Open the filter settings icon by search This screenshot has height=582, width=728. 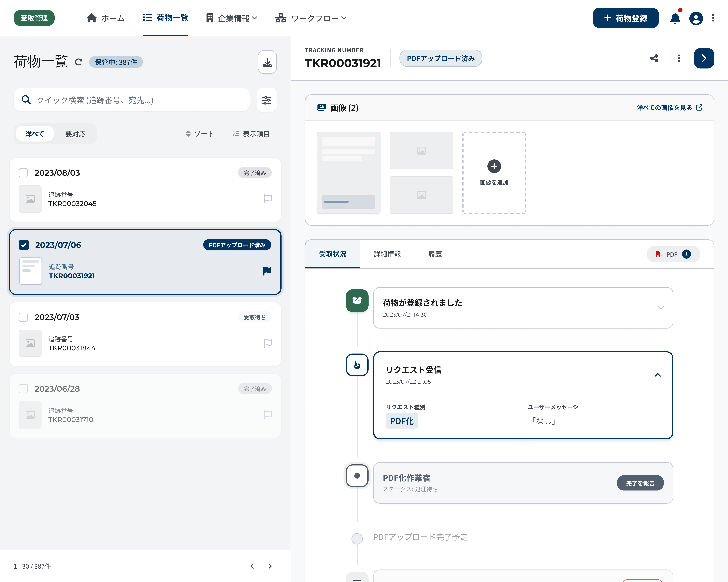[x=266, y=100]
